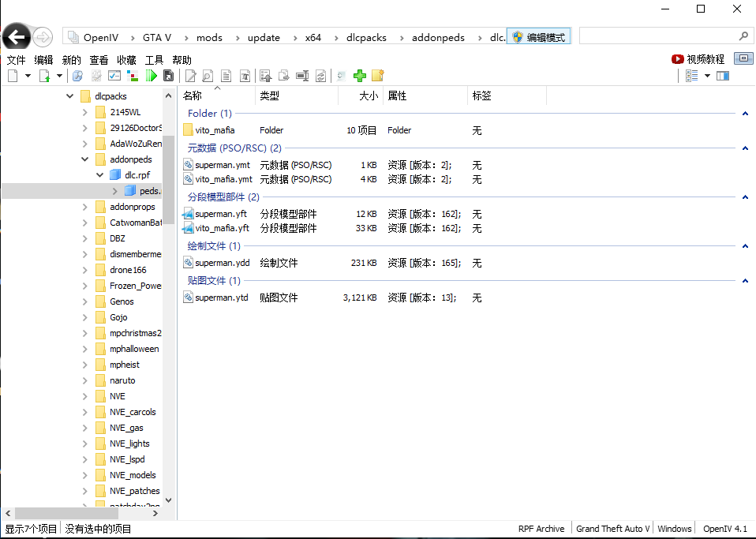Click the back navigation arrow

(17, 36)
